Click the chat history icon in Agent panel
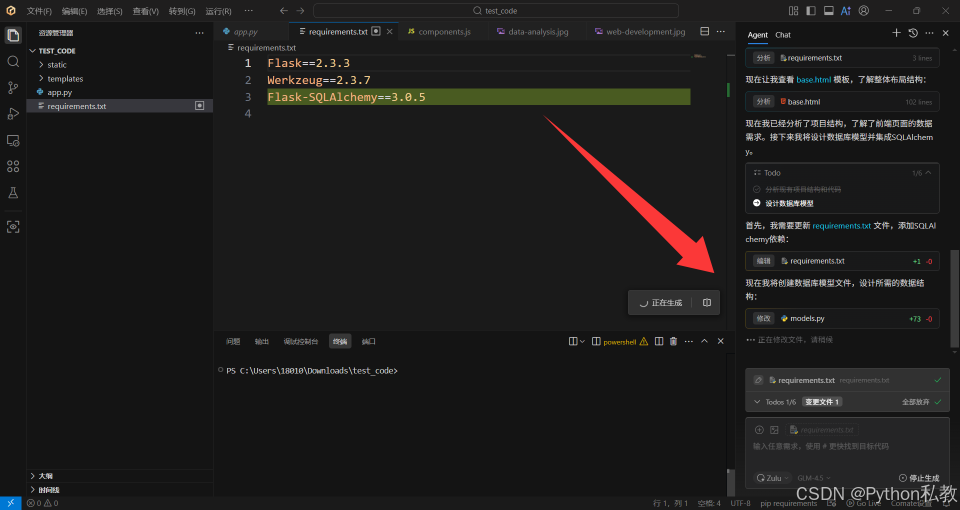Viewport: 960px width, 510px height. pos(912,34)
